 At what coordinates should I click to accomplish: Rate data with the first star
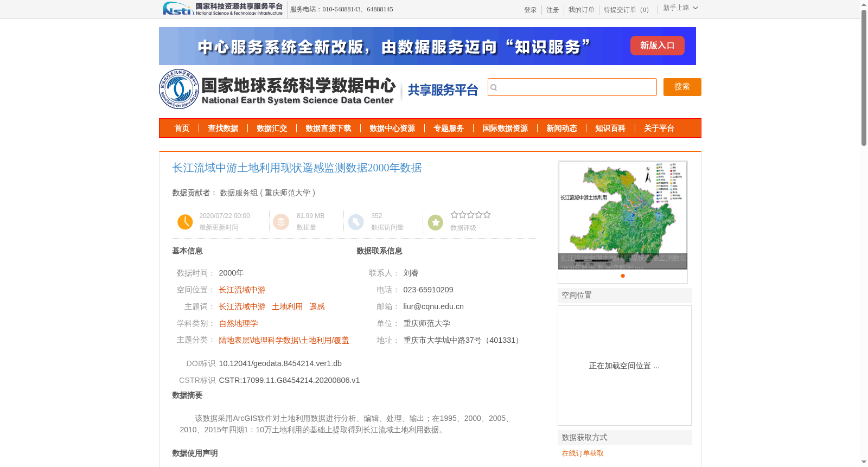[x=455, y=215]
